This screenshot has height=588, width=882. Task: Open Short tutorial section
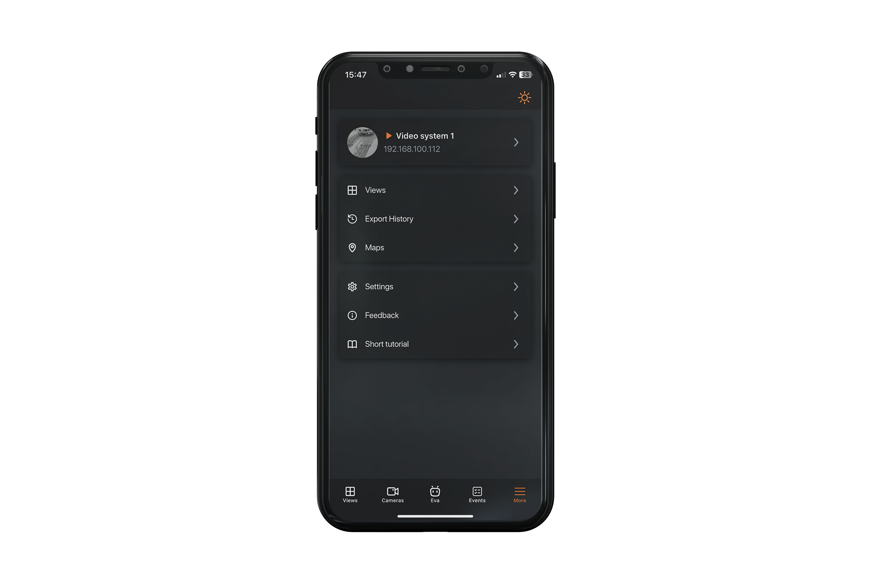click(x=433, y=344)
